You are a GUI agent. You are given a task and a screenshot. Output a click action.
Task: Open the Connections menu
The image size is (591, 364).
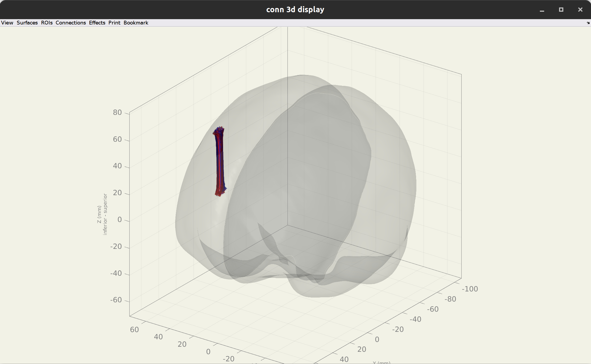coord(71,23)
